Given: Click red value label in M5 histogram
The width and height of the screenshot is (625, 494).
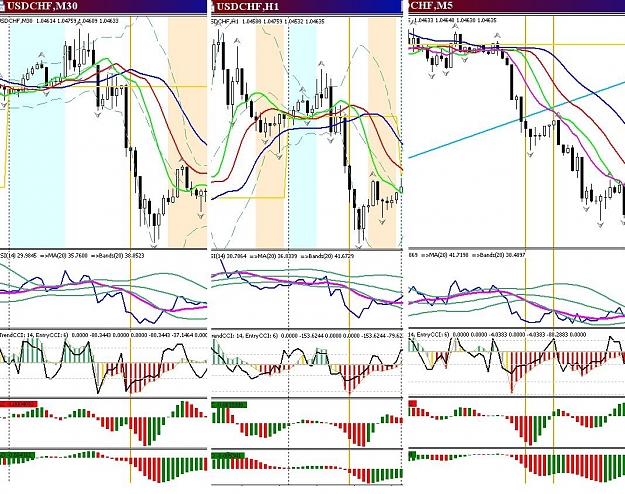Looking at the screenshot, I should (x=413, y=404).
